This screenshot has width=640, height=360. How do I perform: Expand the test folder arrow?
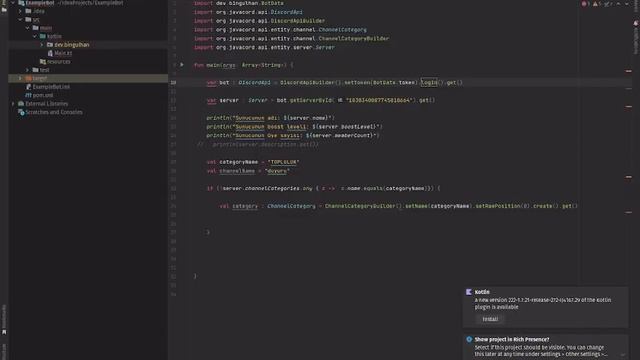coord(28,70)
